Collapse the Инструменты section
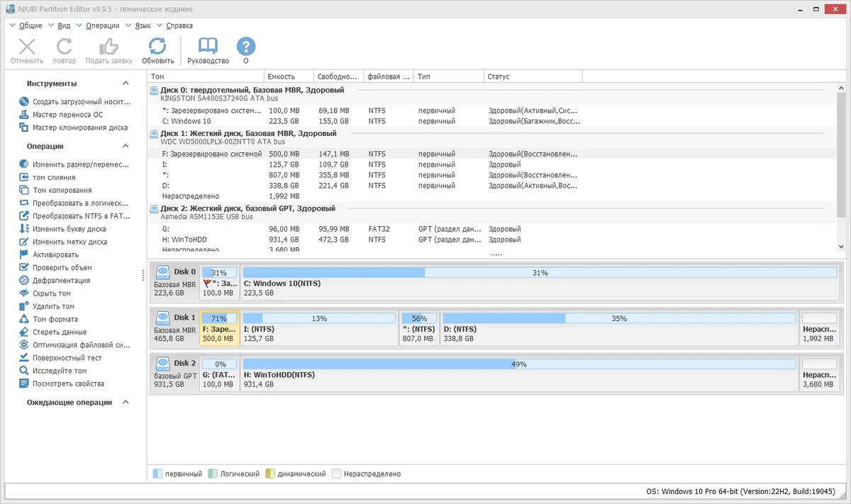Image resolution: width=851 pixels, height=504 pixels. pyautogui.click(x=126, y=84)
